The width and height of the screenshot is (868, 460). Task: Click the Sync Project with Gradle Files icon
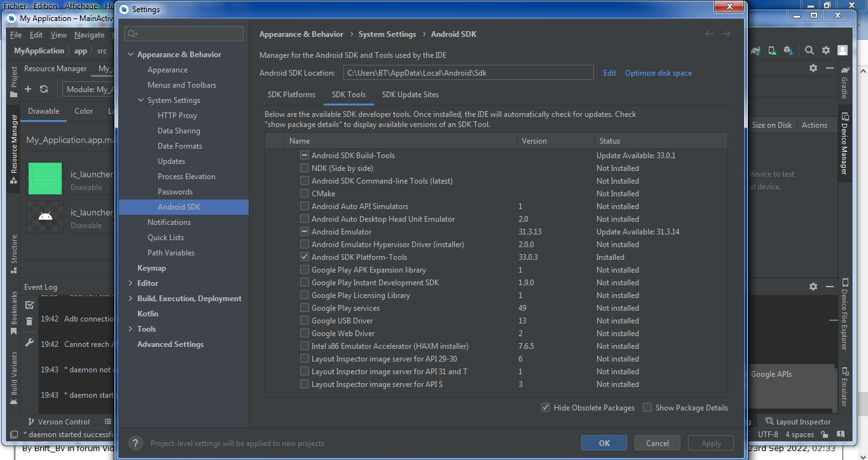pyautogui.click(x=756, y=50)
